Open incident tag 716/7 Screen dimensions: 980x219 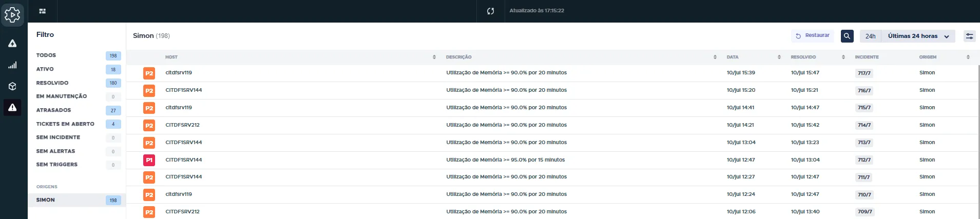pos(864,91)
